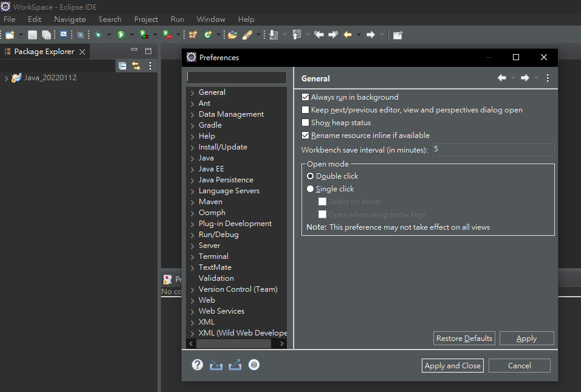This screenshot has height=392, width=581.
Task: Enable Show heap status checkbox
Action: tap(305, 123)
